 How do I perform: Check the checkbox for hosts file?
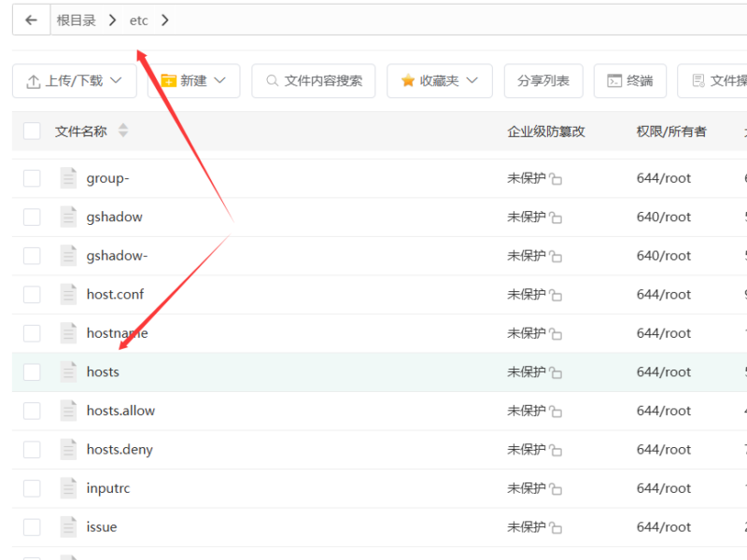click(x=32, y=371)
